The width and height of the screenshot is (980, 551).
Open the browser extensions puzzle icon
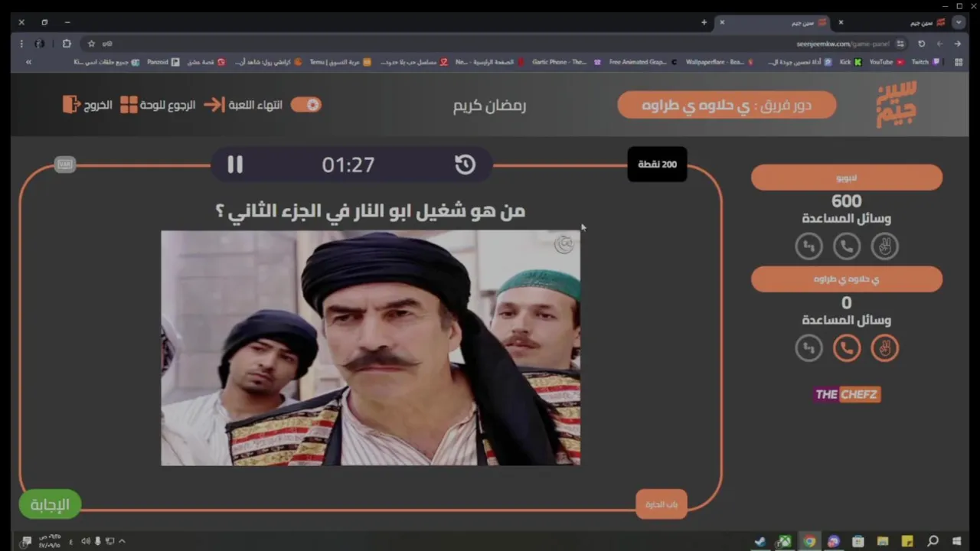pyautogui.click(x=67, y=44)
